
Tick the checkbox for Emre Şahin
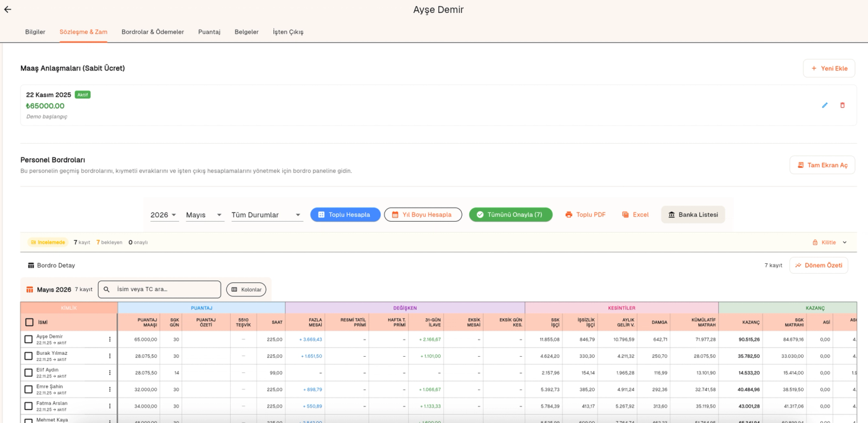(x=29, y=390)
